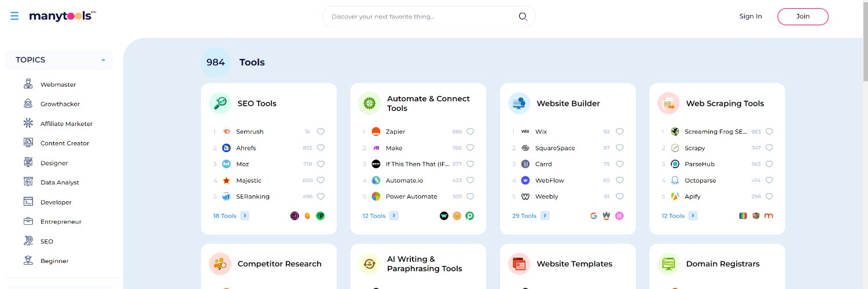Click the Developer topic icon
This screenshot has width=868, height=289.
tap(28, 202)
